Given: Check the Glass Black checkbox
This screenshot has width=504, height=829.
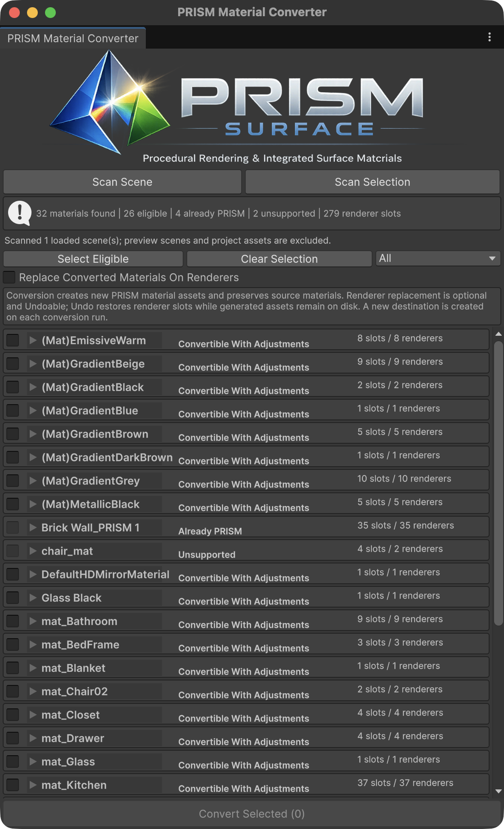Looking at the screenshot, I should point(13,598).
